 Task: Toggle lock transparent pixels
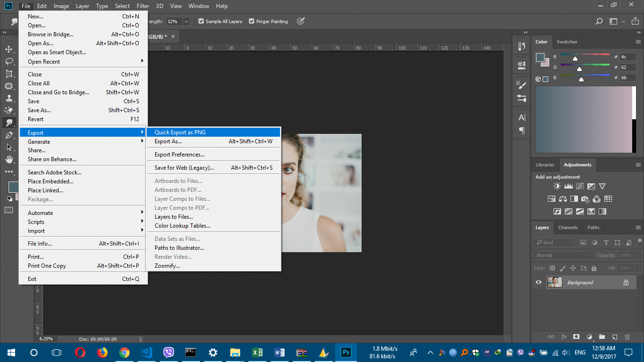pos(553,268)
